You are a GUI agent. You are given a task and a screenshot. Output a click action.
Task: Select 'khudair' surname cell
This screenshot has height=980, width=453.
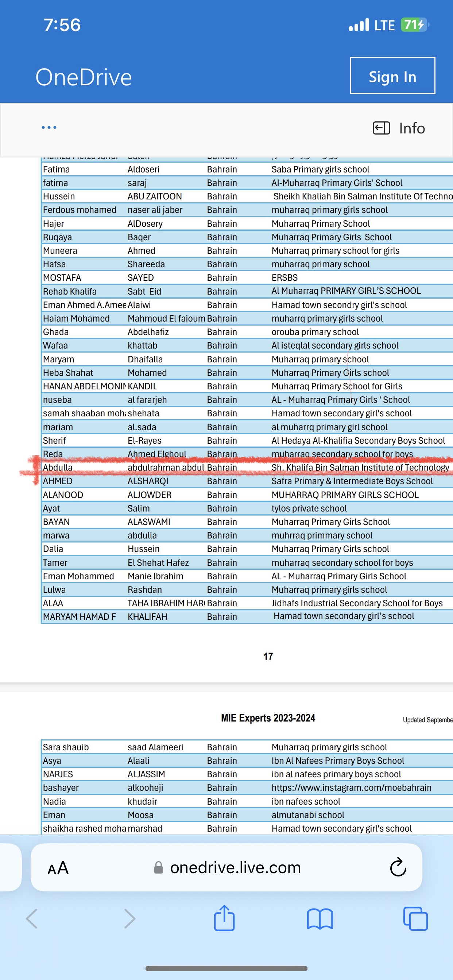[142, 802]
